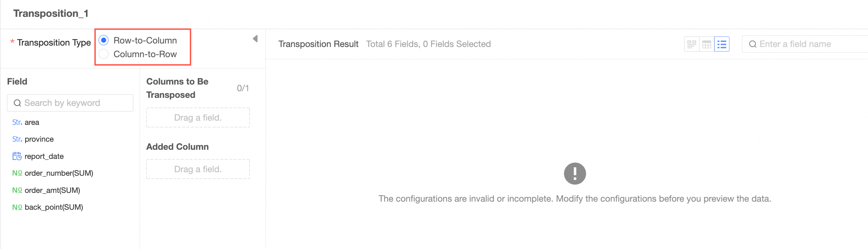Select the province field
The image size is (868, 249).
tap(39, 139)
